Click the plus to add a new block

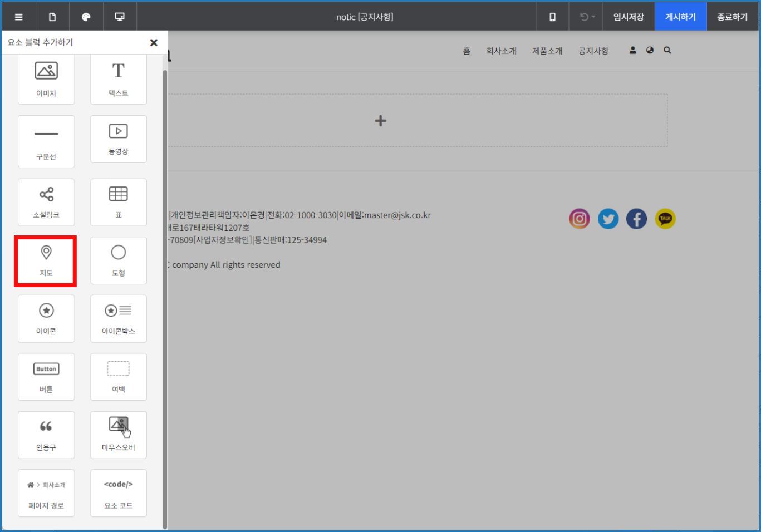tap(380, 121)
